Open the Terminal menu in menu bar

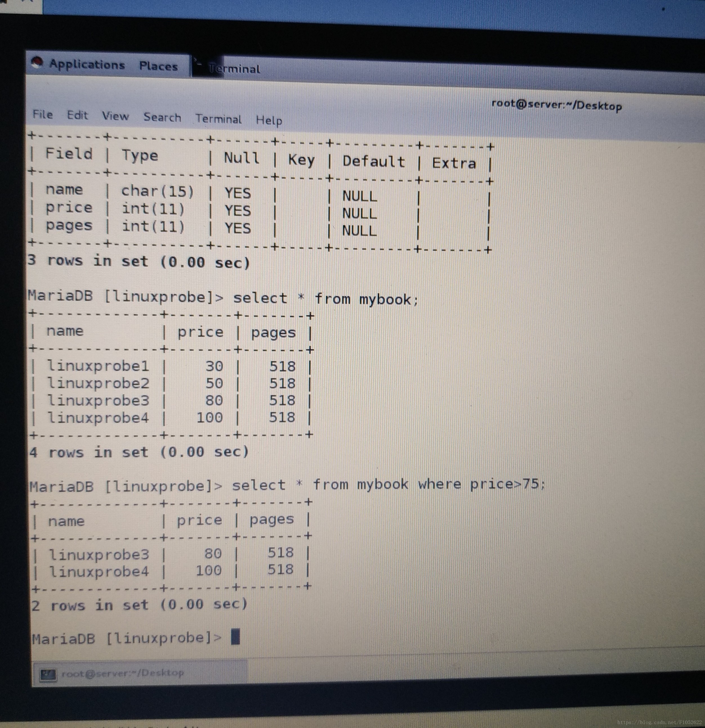pyautogui.click(x=218, y=119)
